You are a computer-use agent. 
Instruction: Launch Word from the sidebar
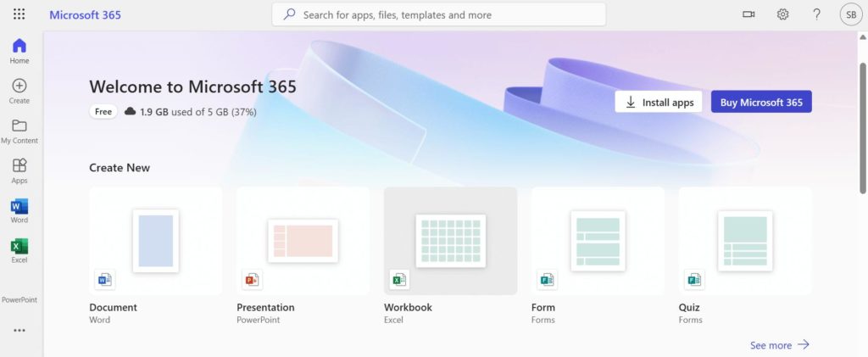tap(19, 211)
